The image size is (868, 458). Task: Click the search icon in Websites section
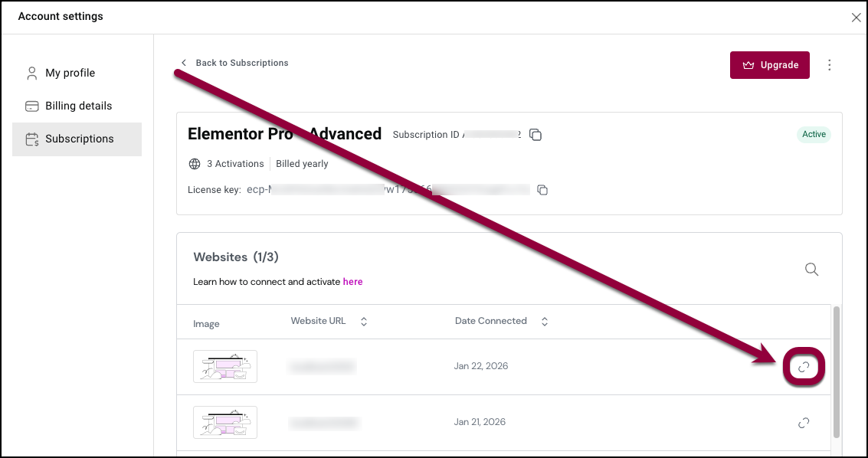[811, 269]
